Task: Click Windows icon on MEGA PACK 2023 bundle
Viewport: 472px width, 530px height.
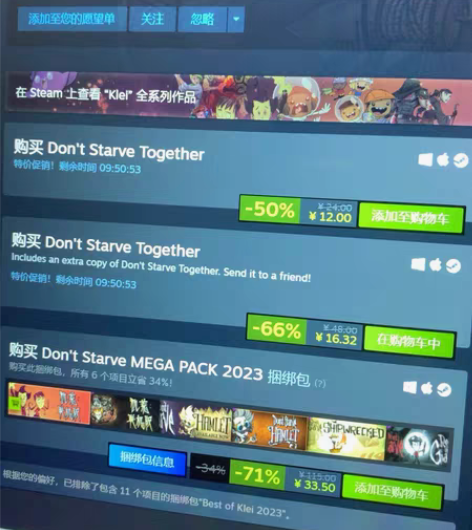Action: [410, 387]
